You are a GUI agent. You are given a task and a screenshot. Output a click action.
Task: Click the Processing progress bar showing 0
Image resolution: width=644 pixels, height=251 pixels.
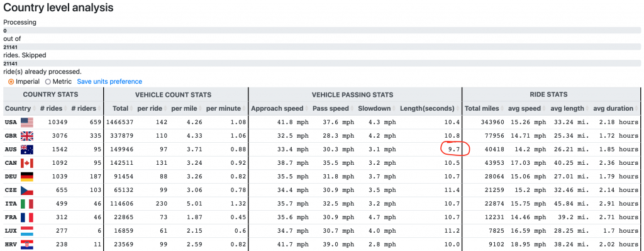322,30
